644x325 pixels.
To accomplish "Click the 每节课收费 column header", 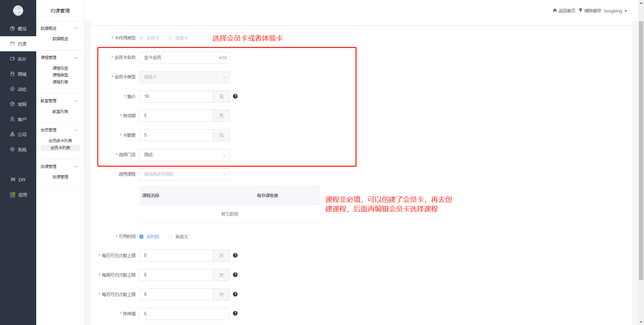I will [x=267, y=196].
